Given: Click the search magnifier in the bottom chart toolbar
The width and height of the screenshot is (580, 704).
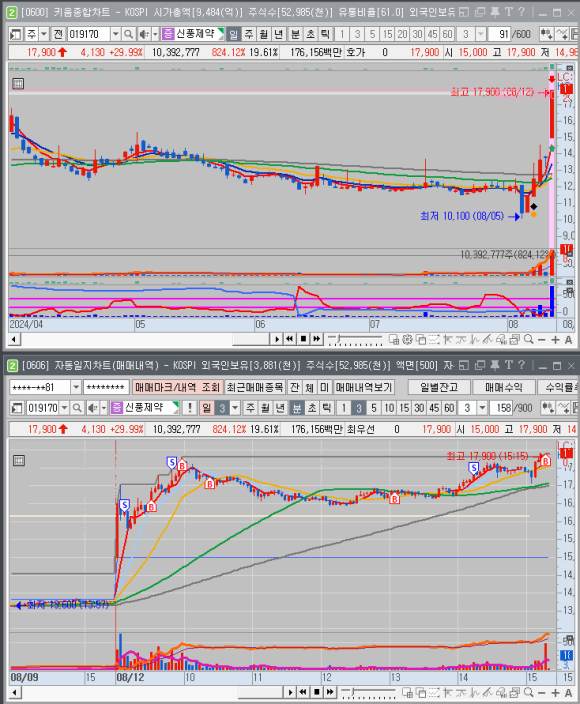Looking at the screenshot, I should [x=77, y=408].
